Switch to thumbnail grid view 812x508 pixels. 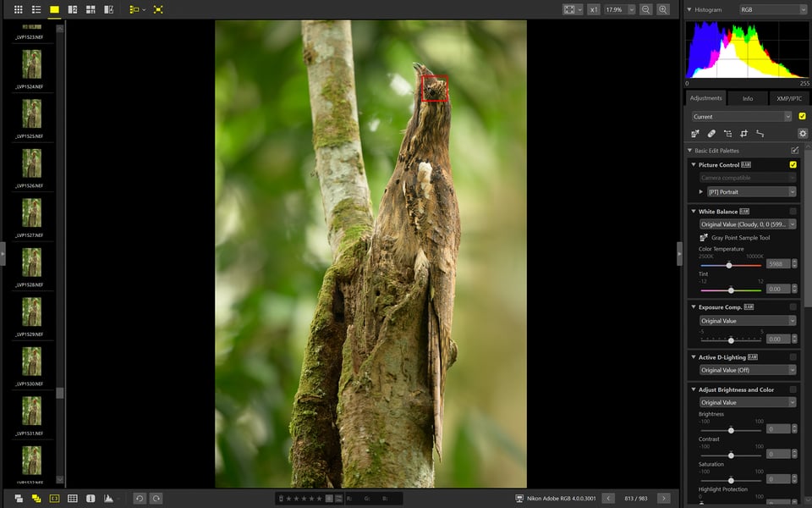(x=18, y=9)
